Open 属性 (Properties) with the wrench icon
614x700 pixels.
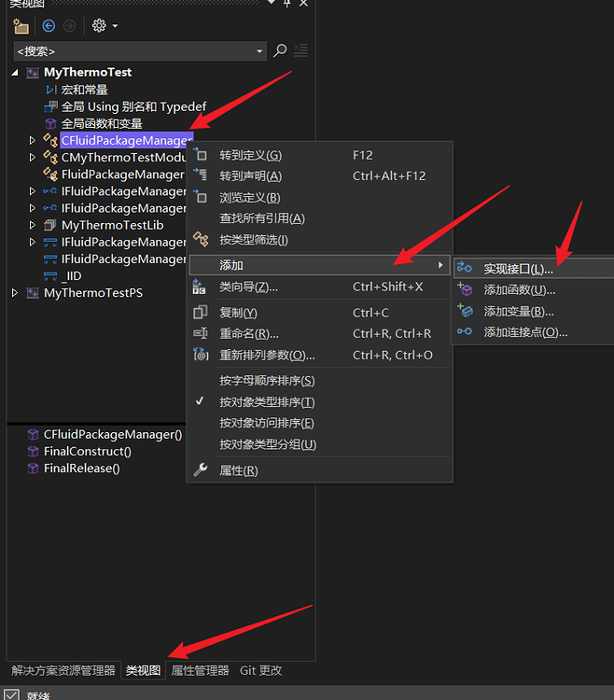point(238,470)
